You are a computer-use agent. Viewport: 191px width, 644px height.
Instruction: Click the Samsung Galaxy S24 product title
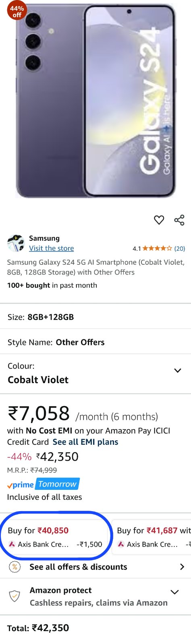click(95, 267)
